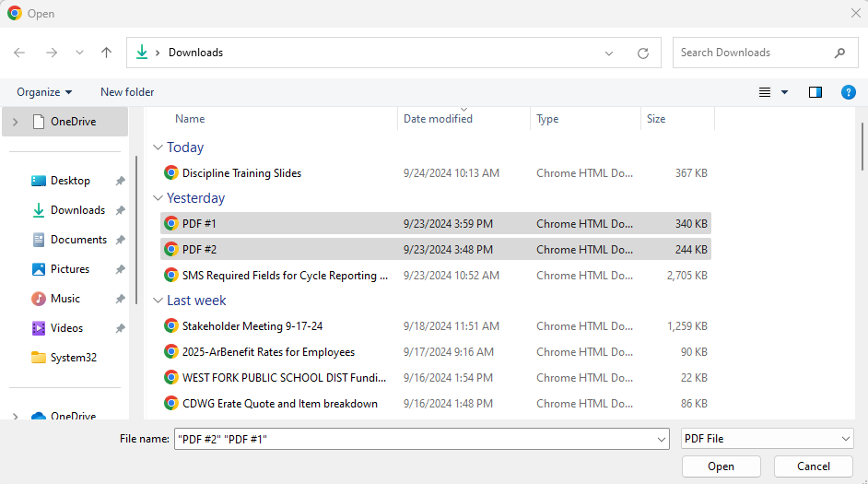Collapse the Yesterday group
Image resolution: width=868 pixels, height=484 pixels.
coord(158,198)
